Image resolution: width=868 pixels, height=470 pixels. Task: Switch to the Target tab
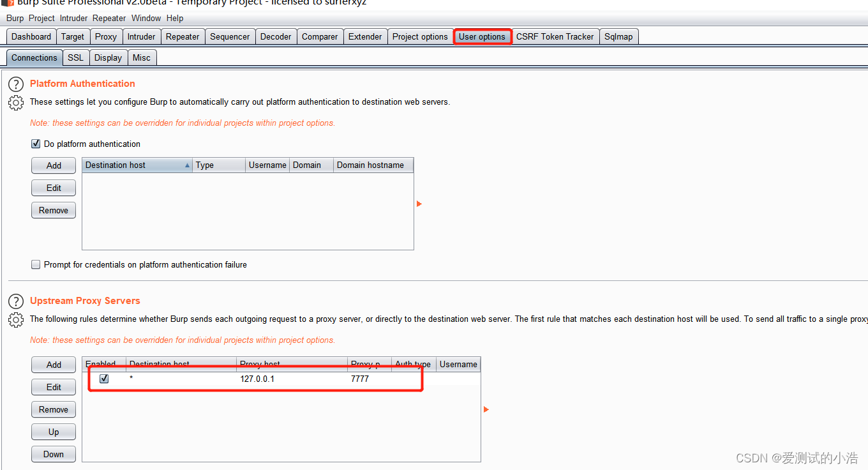click(73, 36)
